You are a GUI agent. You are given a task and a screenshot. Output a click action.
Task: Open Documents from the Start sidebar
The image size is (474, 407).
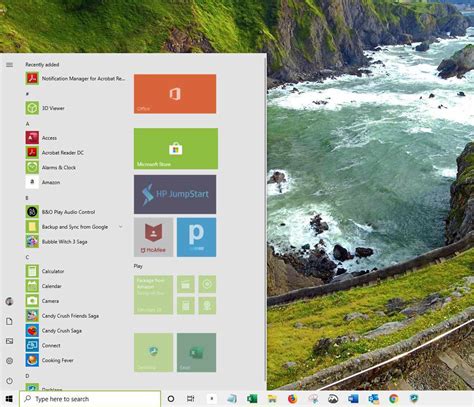click(x=9, y=321)
